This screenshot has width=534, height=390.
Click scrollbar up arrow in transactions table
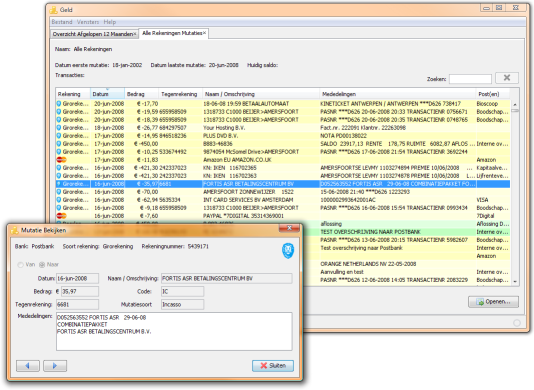[515, 105]
